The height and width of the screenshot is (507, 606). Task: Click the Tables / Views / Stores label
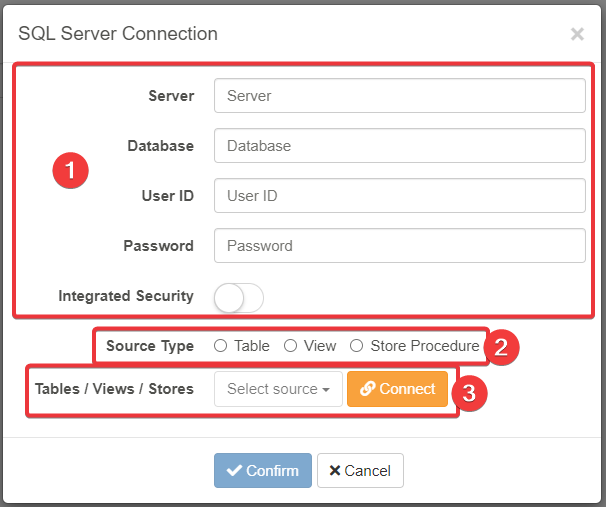[114, 388]
